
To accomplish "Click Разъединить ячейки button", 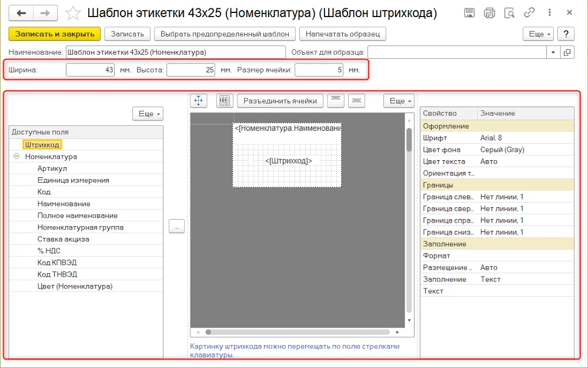I will pyautogui.click(x=280, y=101).
